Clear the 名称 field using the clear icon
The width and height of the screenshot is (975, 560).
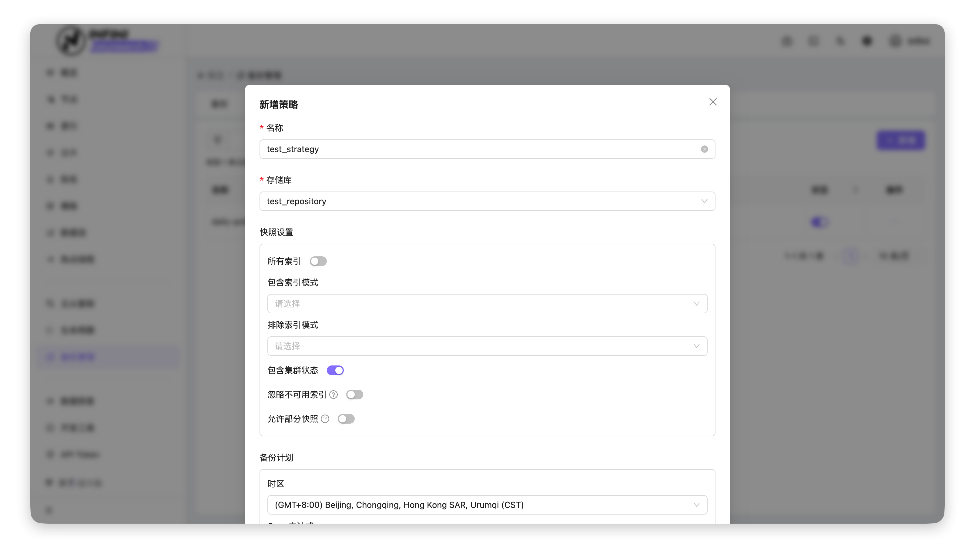pyautogui.click(x=704, y=149)
